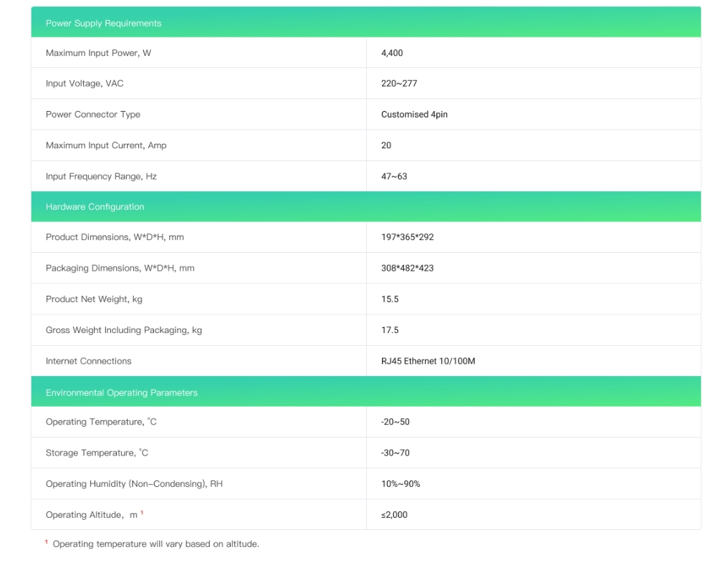
Task: Click the Storage Temperature label
Action: pyautogui.click(x=97, y=453)
